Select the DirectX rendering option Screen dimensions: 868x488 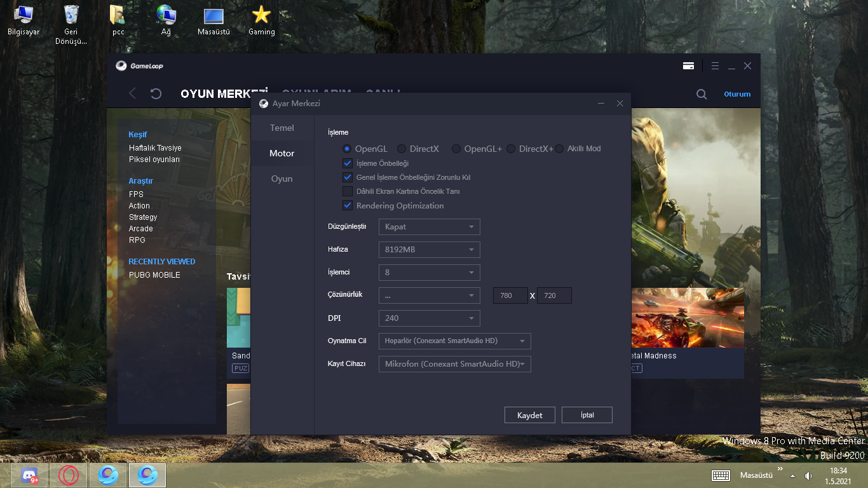tap(402, 149)
